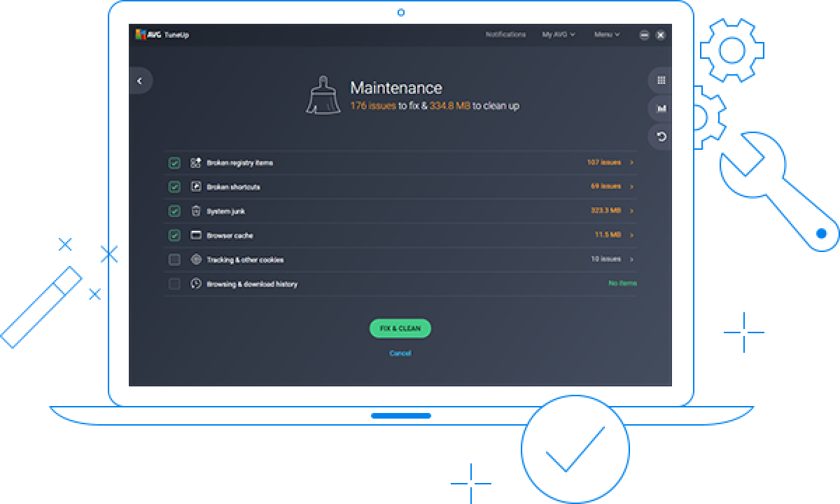Expand the 10 issues cookies chevron

[631, 260]
